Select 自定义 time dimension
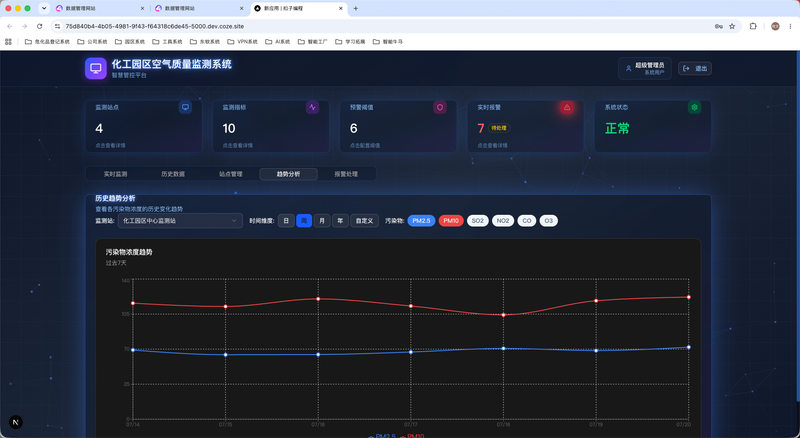 click(364, 221)
